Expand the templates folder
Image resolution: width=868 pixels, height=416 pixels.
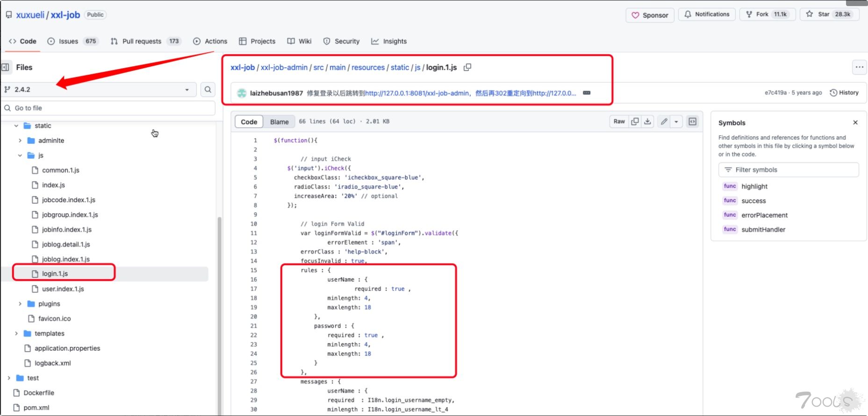16,333
